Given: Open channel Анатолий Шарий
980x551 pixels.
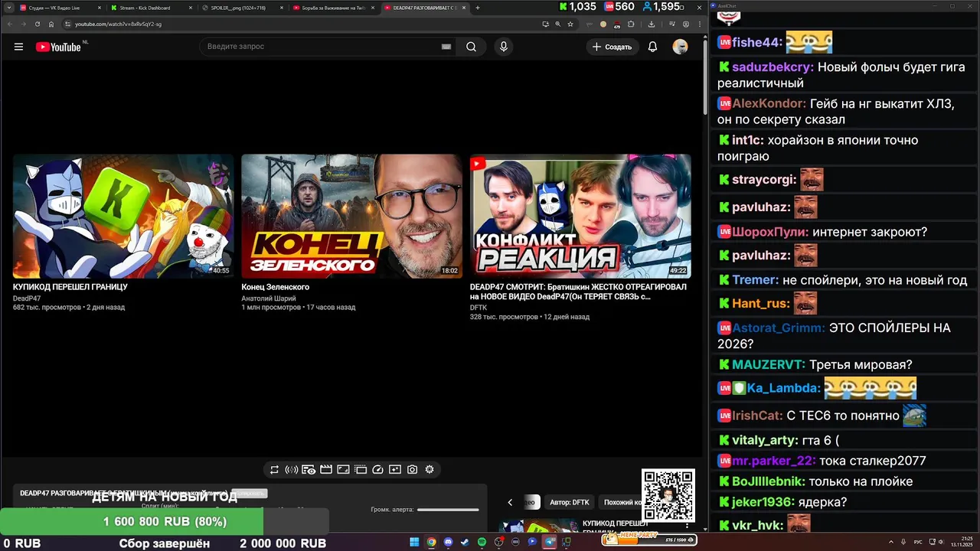Looking at the screenshot, I should (x=268, y=298).
